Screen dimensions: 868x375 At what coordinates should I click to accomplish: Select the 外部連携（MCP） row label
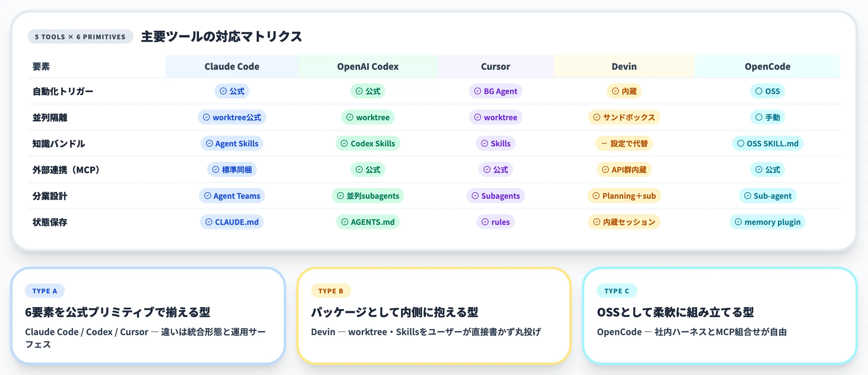tap(66, 170)
